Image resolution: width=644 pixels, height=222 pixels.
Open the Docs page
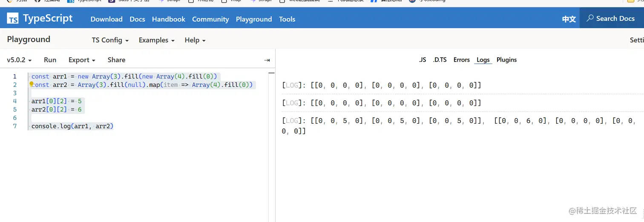coord(137,19)
